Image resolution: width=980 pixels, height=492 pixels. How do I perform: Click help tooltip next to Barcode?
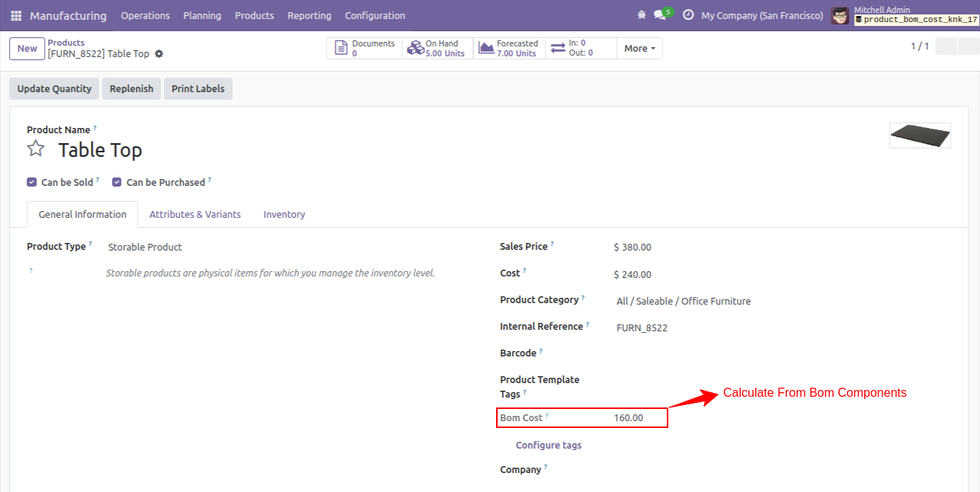pos(541,351)
